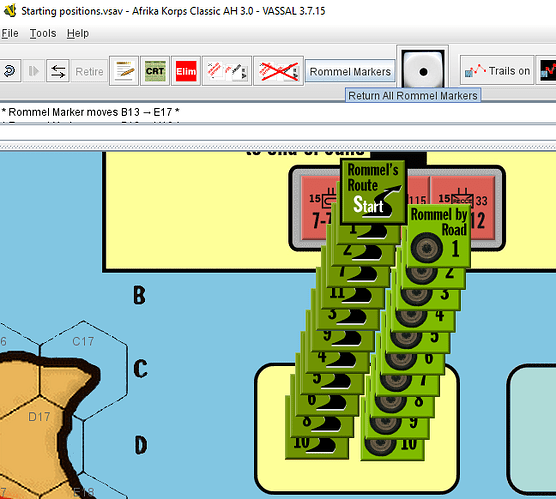This screenshot has width=556, height=499.
Task: Click the mark-moved markers icon
Action: [x=227, y=71]
